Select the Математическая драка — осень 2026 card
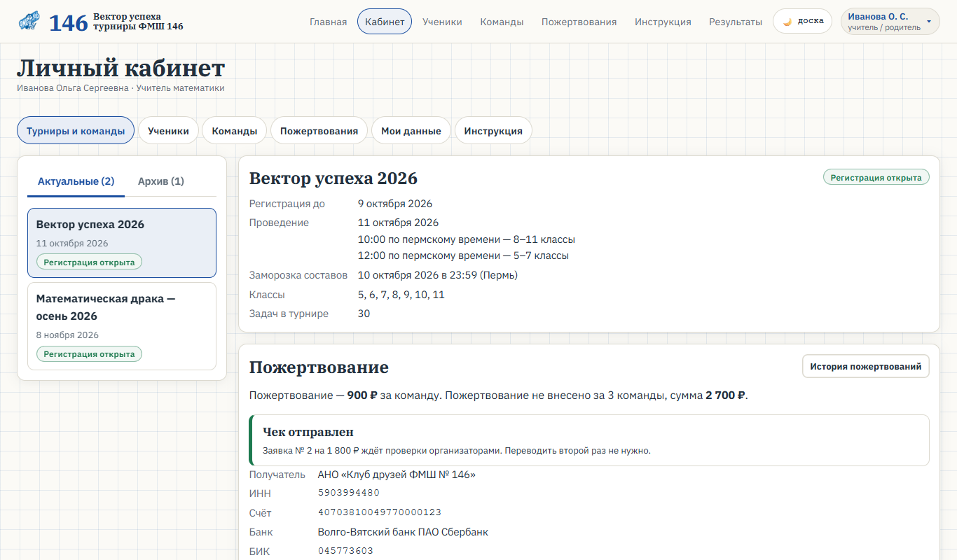The height and width of the screenshot is (560, 957). (122, 326)
